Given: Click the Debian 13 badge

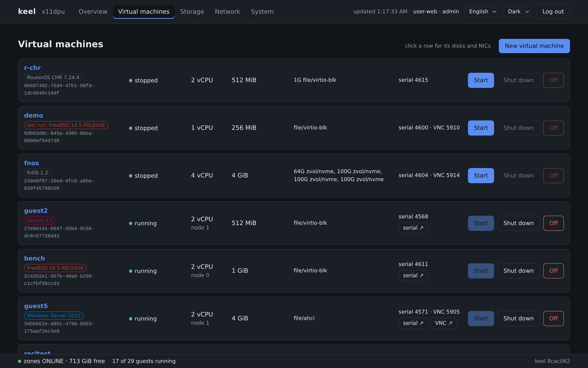Looking at the screenshot, I should click(39, 220).
